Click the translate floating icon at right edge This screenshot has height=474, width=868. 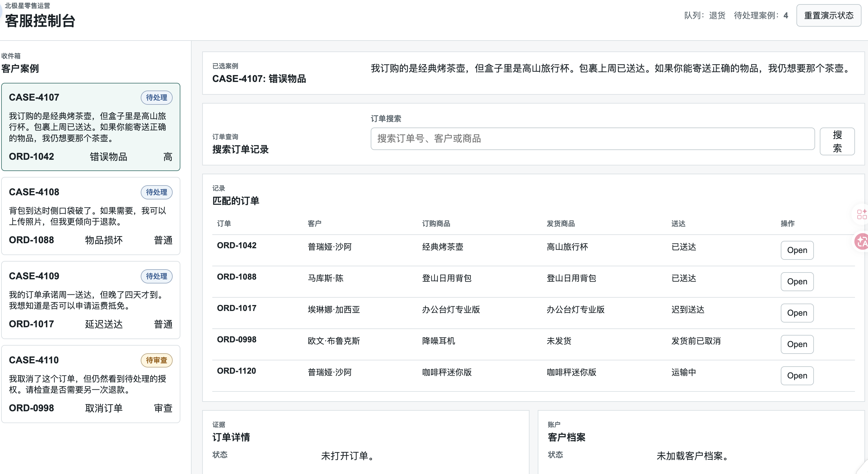(x=862, y=242)
